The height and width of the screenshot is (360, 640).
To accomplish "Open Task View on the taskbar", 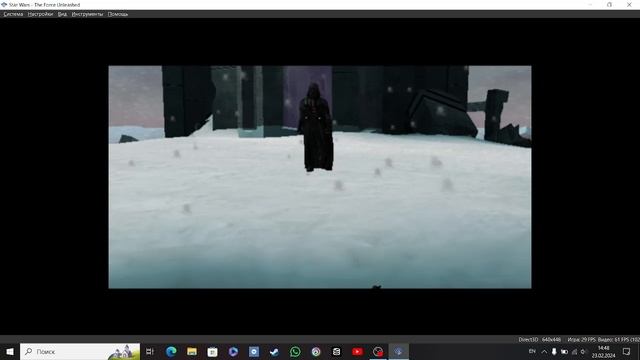I will (x=150, y=351).
